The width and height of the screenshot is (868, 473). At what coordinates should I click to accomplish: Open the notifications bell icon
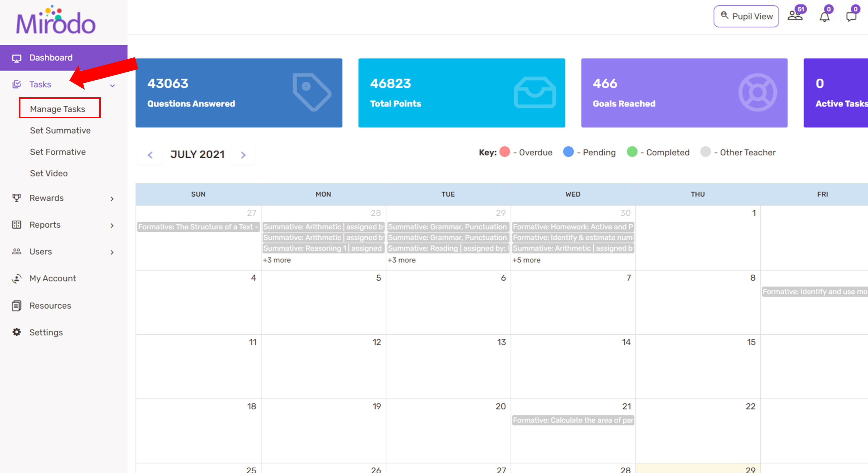pyautogui.click(x=825, y=17)
